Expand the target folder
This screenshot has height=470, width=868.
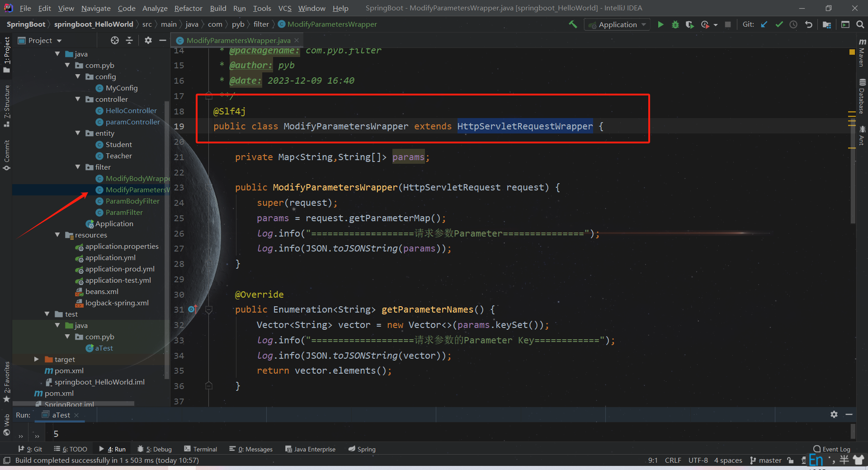click(37, 359)
